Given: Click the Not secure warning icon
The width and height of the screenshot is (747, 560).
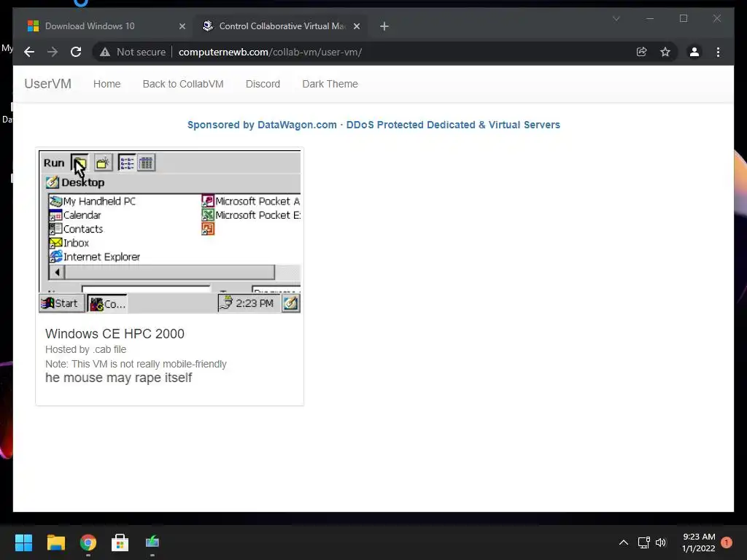Looking at the screenshot, I should point(105,52).
